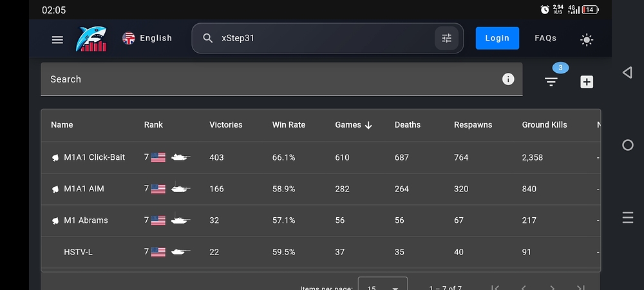Viewport: 644px width, 290px height.
Task: Select the M1A1 AIM vehicle name
Action: point(84,189)
